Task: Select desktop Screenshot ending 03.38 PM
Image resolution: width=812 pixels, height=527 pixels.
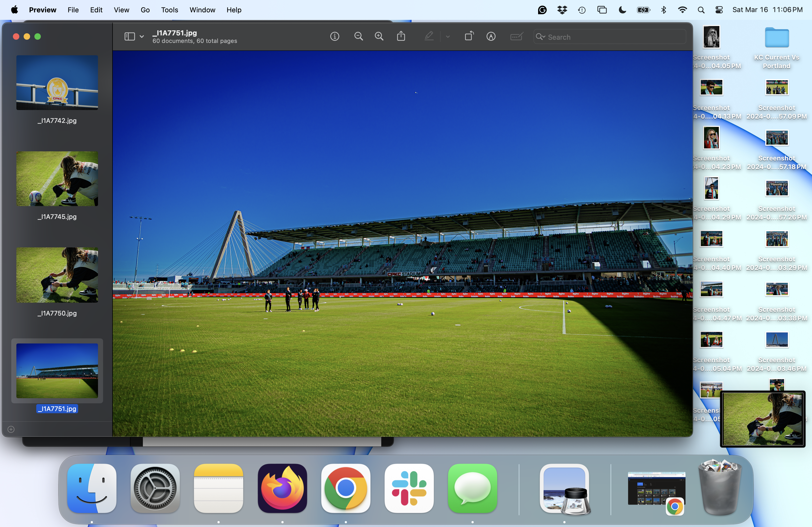Action: coord(777,301)
